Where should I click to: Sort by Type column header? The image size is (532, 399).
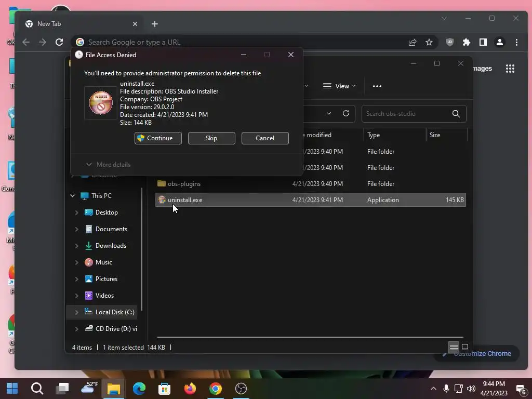pos(395,135)
